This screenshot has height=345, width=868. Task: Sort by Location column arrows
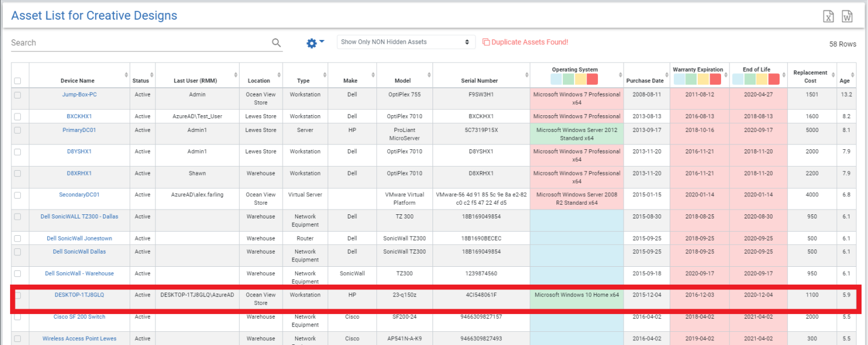(280, 75)
